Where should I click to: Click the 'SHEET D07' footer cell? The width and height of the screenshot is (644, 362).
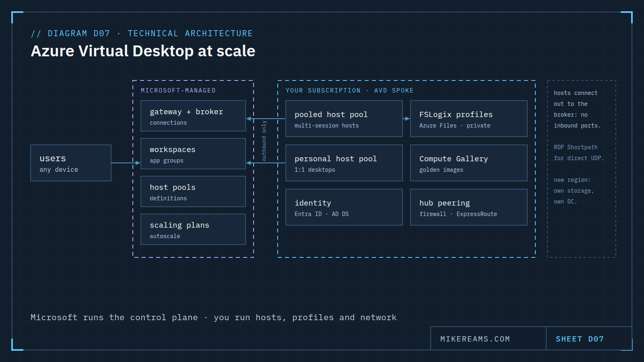click(x=589, y=338)
